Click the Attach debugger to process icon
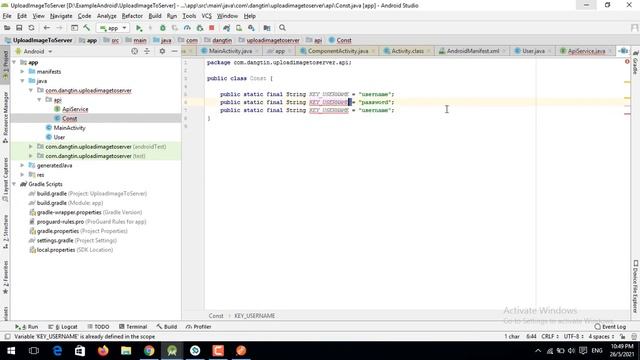The height and width of the screenshot is (360, 640). (200, 28)
